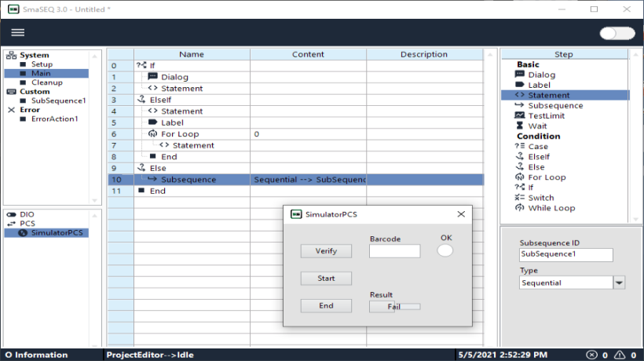Pick Wait in the Step panel
The height and width of the screenshot is (361, 644).
pyautogui.click(x=537, y=126)
